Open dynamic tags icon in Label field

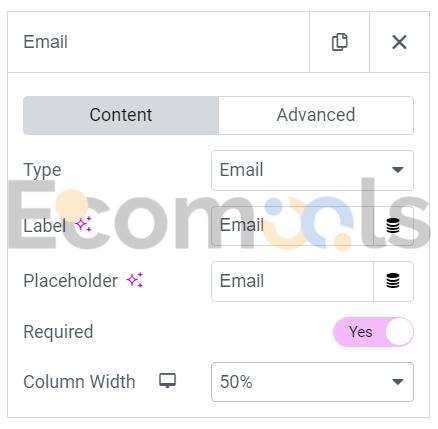coord(393,226)
